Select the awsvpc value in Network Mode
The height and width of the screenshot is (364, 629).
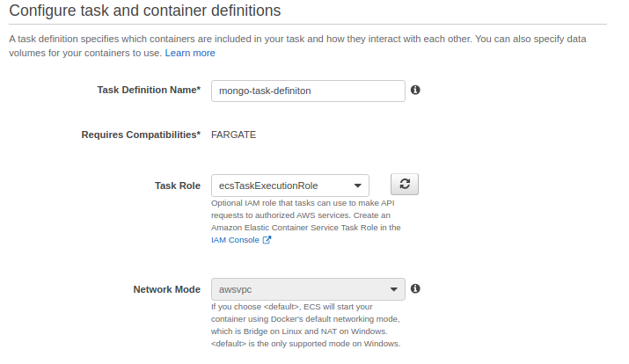[x=236, y=289]
